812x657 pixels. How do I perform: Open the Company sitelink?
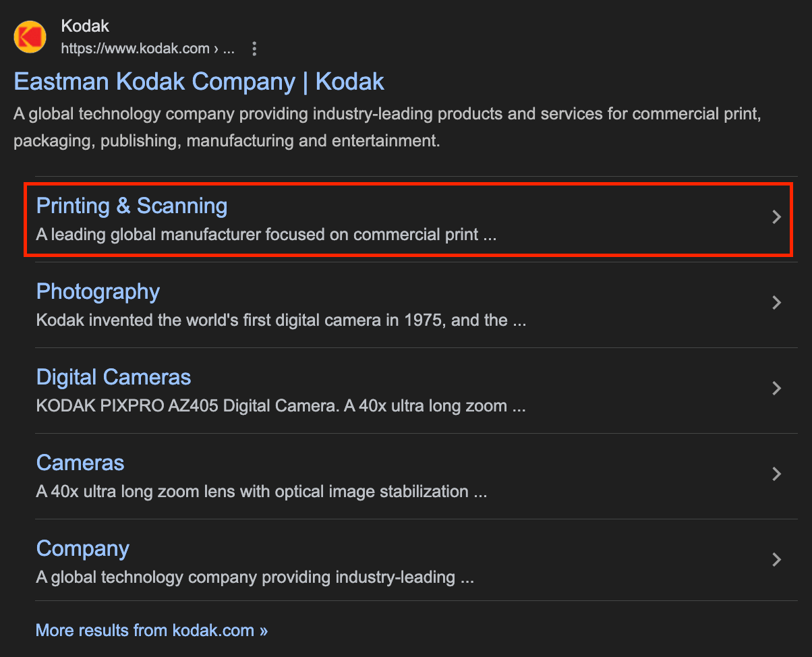click(82, 548)
